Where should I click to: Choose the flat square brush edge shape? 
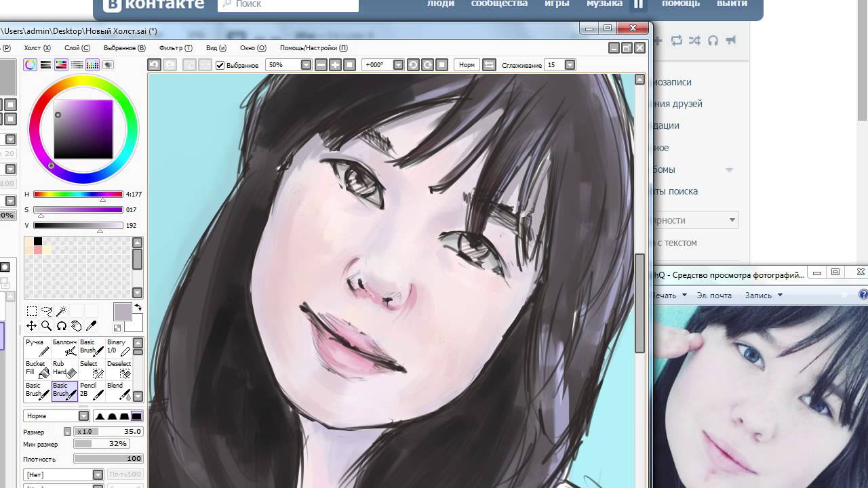pos(136,416)
